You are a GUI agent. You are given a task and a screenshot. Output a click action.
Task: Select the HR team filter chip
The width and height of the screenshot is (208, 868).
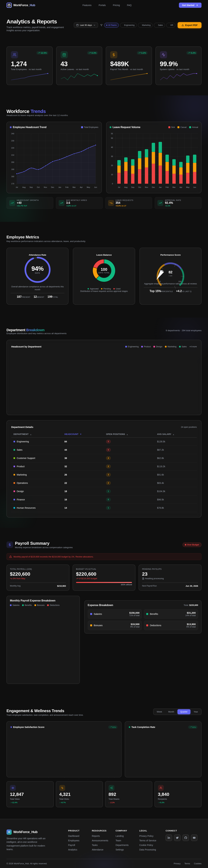click(x=171, y=25)
